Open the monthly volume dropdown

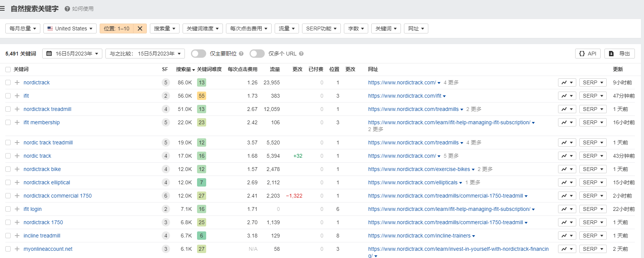(x=23, y=28)
